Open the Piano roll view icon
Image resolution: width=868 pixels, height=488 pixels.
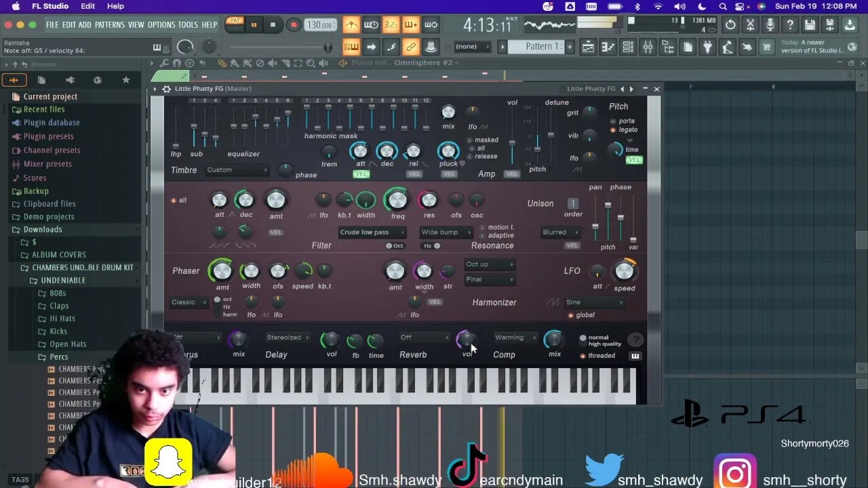click(x=608, y=47)
